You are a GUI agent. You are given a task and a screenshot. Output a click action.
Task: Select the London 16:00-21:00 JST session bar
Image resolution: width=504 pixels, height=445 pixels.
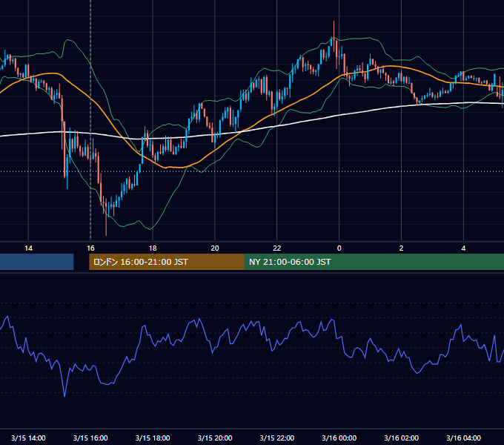tap(167, 262)
